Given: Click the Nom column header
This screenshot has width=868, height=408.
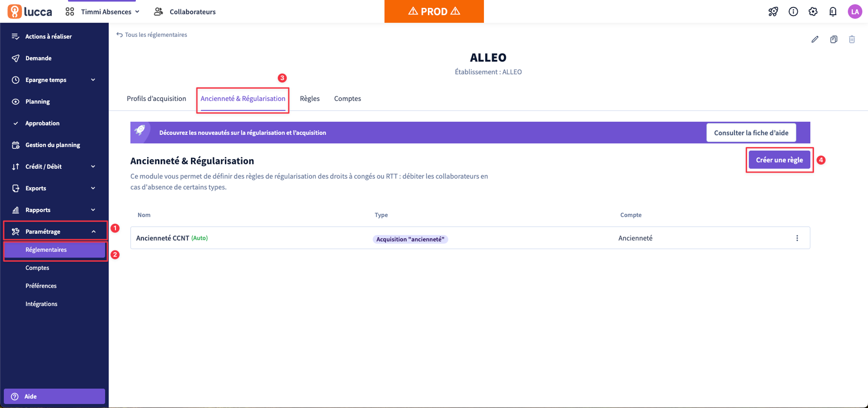Looking at the screenshot, I should coord(144,215).
